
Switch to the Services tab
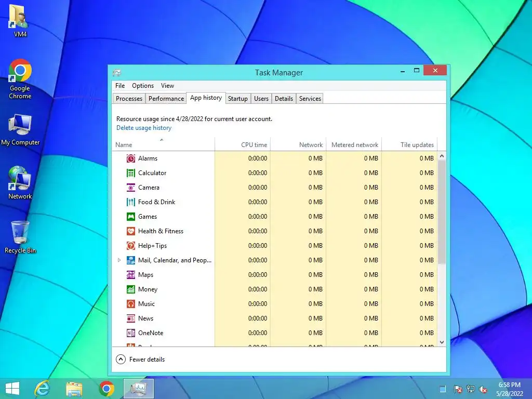[x=310, y=98]
